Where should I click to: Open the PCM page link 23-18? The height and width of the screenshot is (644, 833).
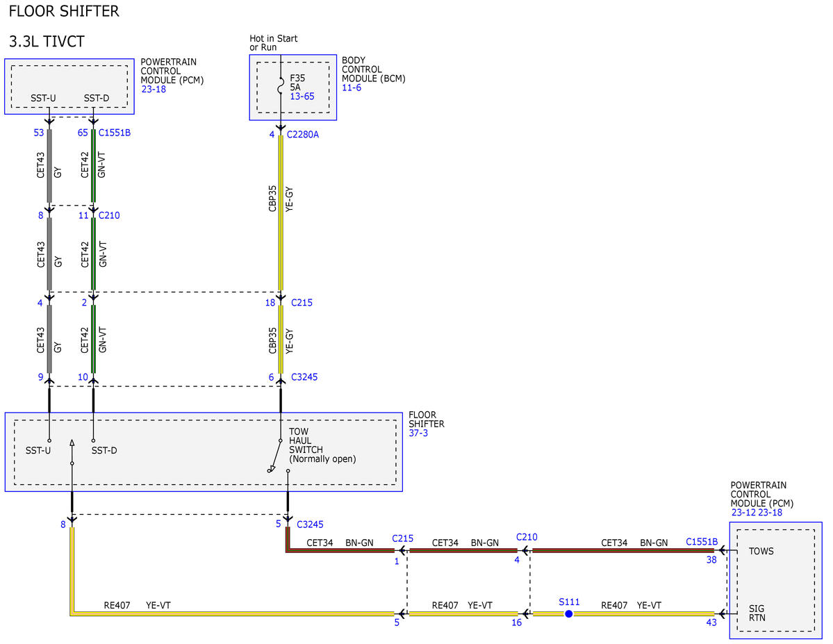pyautogui.click(x=154, y=89)
